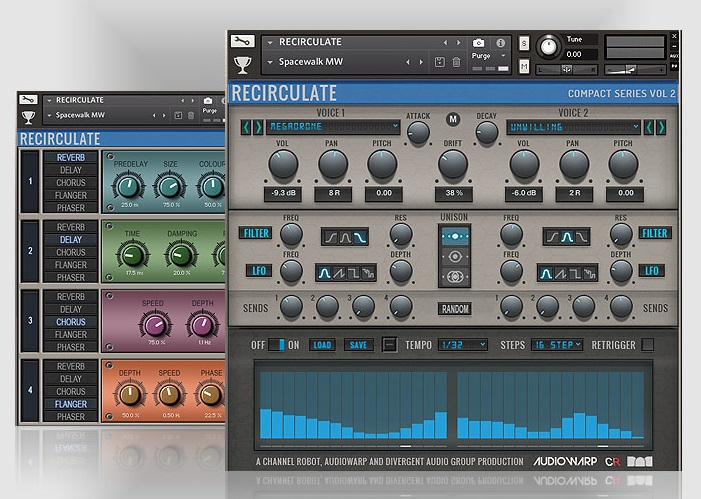Expand the Spacewalk MW preset dropdown in main header
This screenshot has width=701, height=499.
tap(270, 62)
